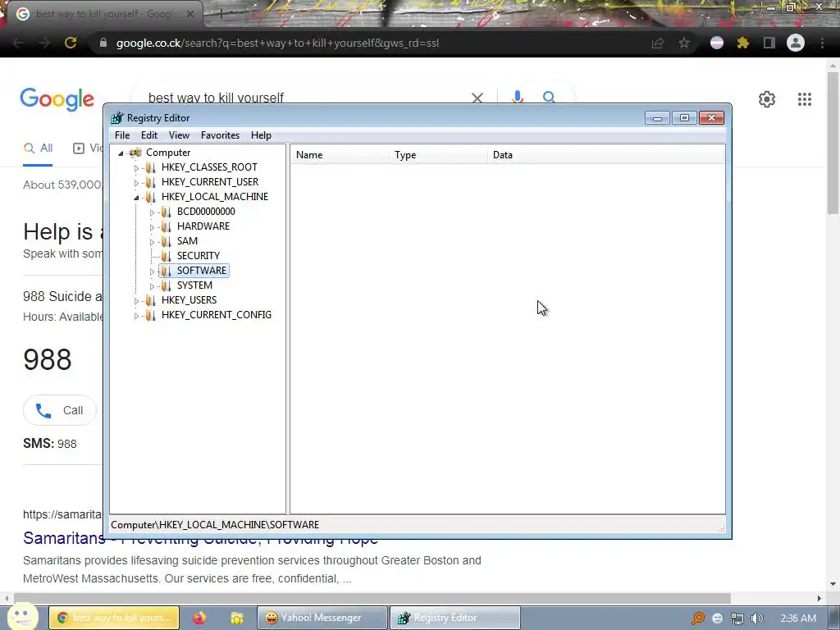Click the Registry Editor taskbar button
Viewport: 840px width, 630px height.
tap(454, 618)
